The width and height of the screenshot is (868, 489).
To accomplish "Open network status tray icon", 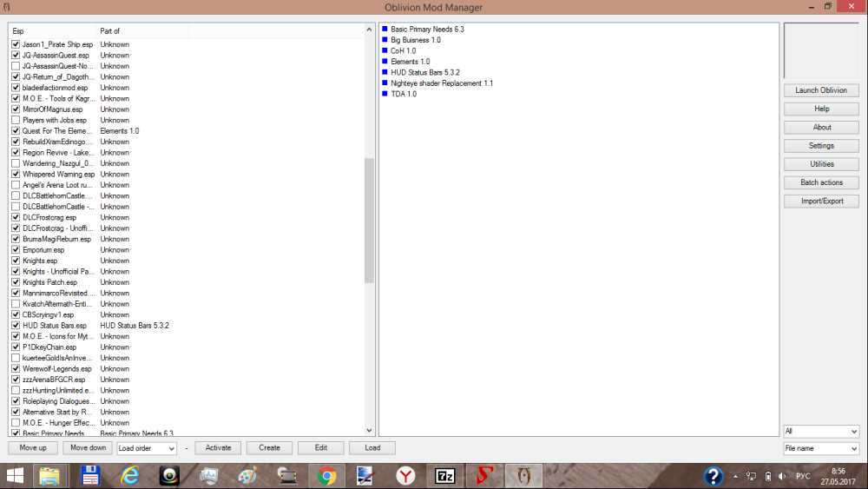I will pos(751,476).
